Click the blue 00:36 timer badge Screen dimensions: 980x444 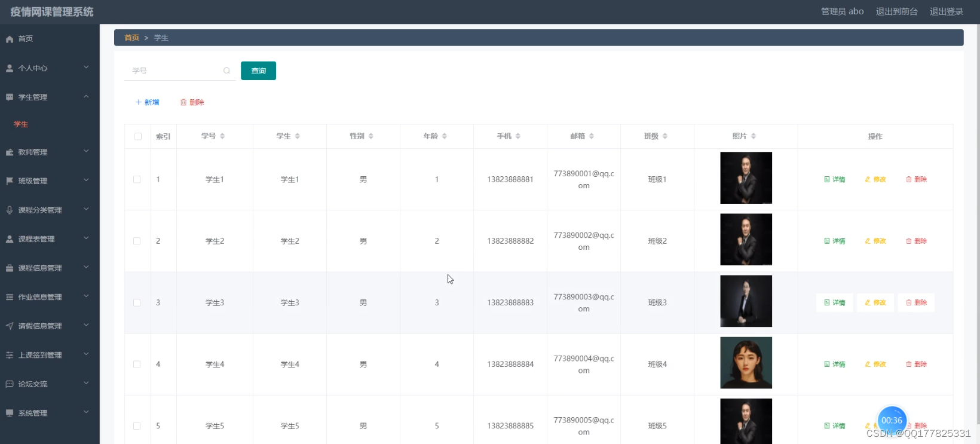[892, 420]
